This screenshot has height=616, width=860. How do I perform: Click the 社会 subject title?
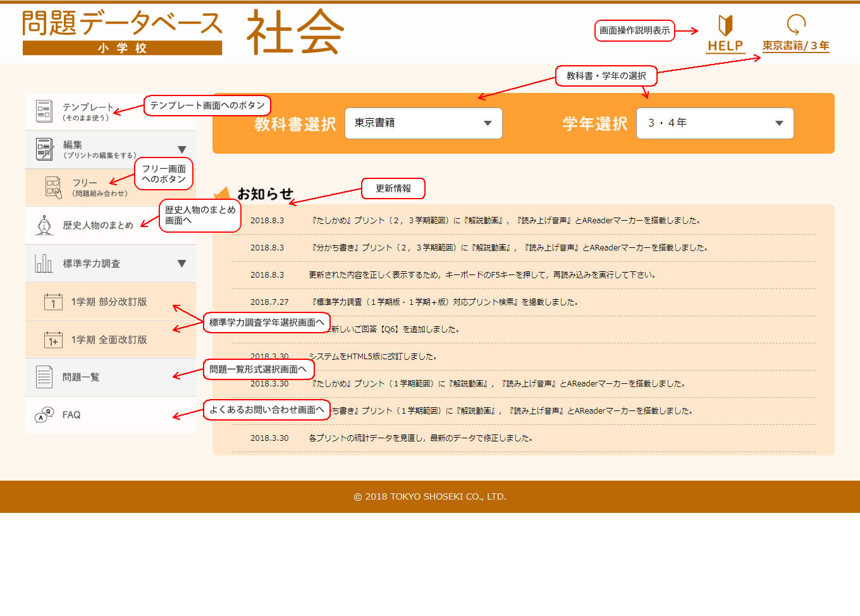295,32
